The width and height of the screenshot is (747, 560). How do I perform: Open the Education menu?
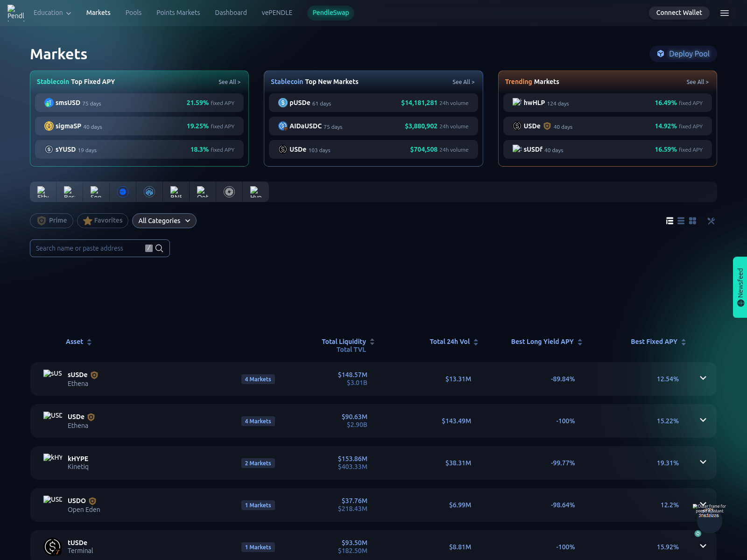[x=52, y=13]
